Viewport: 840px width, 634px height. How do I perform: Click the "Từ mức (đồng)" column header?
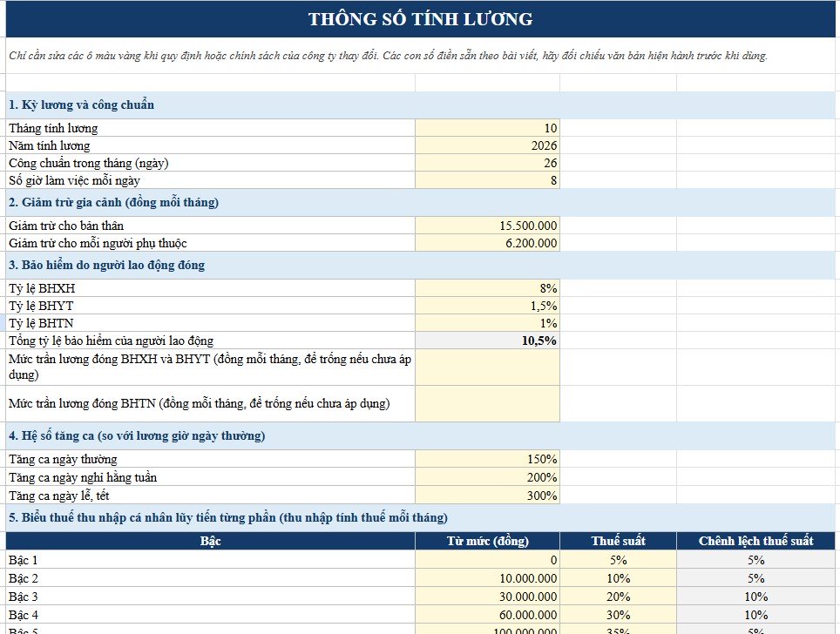[487, 541]
